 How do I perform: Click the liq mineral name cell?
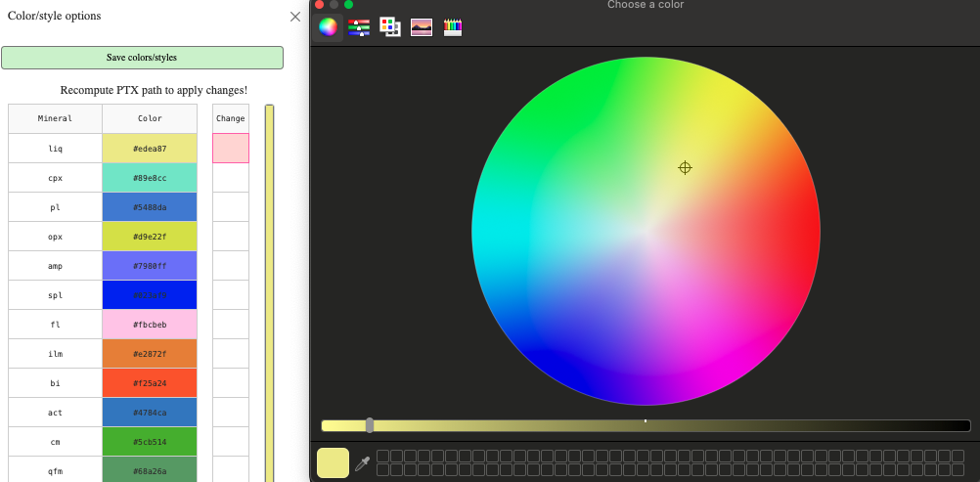55,149
